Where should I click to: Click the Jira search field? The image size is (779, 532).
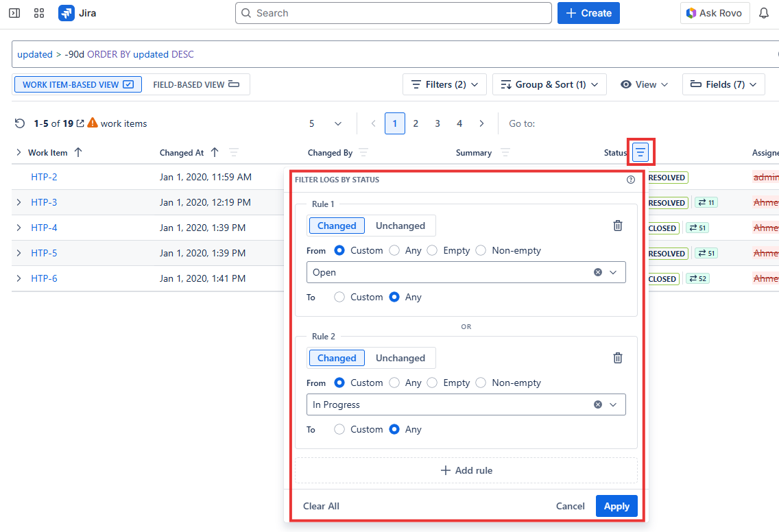(393, 13)
